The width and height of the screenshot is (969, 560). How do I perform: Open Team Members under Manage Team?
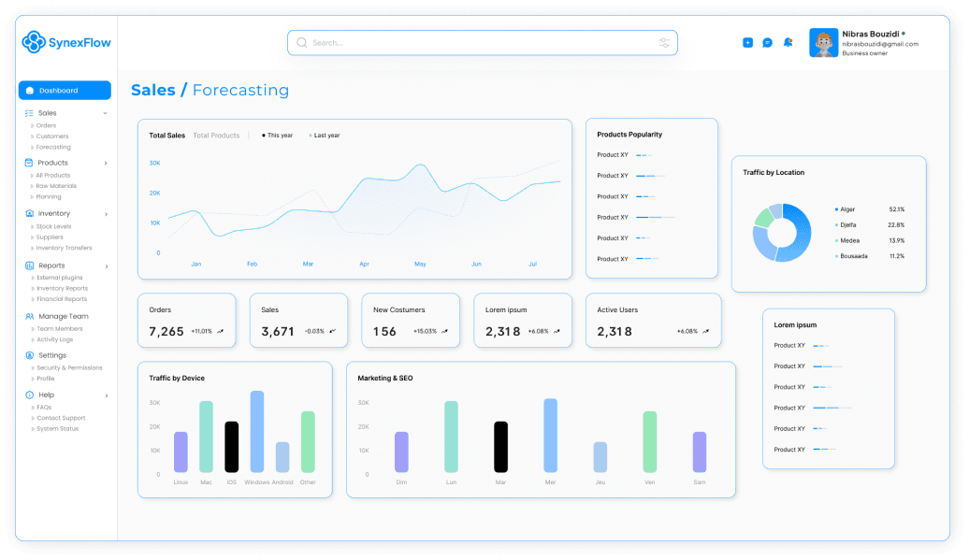pyautogui.click(x=60, y=328)
